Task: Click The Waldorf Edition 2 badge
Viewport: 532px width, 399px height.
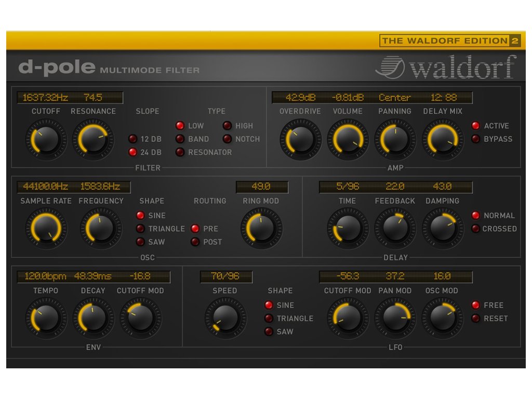Action: (450, 41)
